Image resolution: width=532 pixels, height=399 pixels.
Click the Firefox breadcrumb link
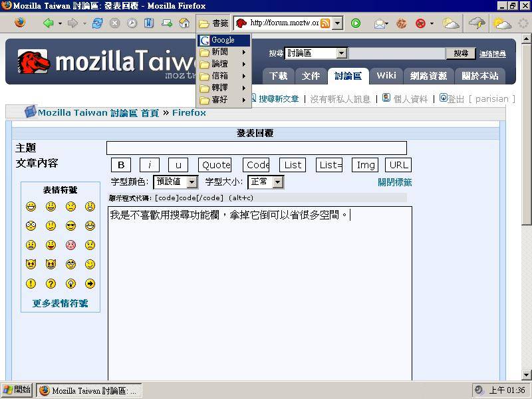tap(189, 112)
